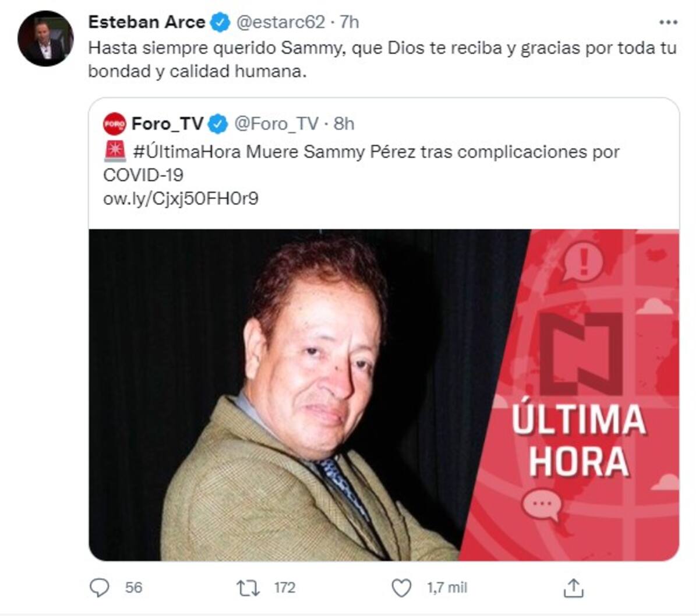
Task: Open the @Foro_TV handle
Action: click(x=276, y=124)
